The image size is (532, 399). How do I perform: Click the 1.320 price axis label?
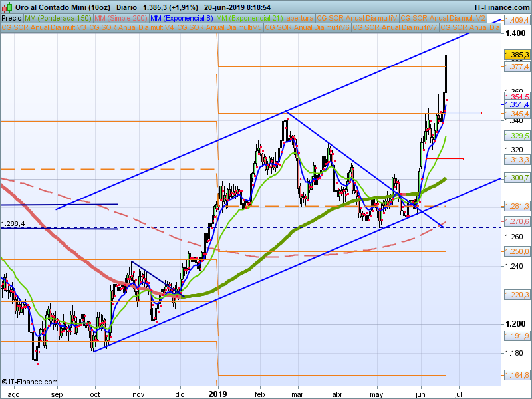pyautogui.click(x=515, y=150)
